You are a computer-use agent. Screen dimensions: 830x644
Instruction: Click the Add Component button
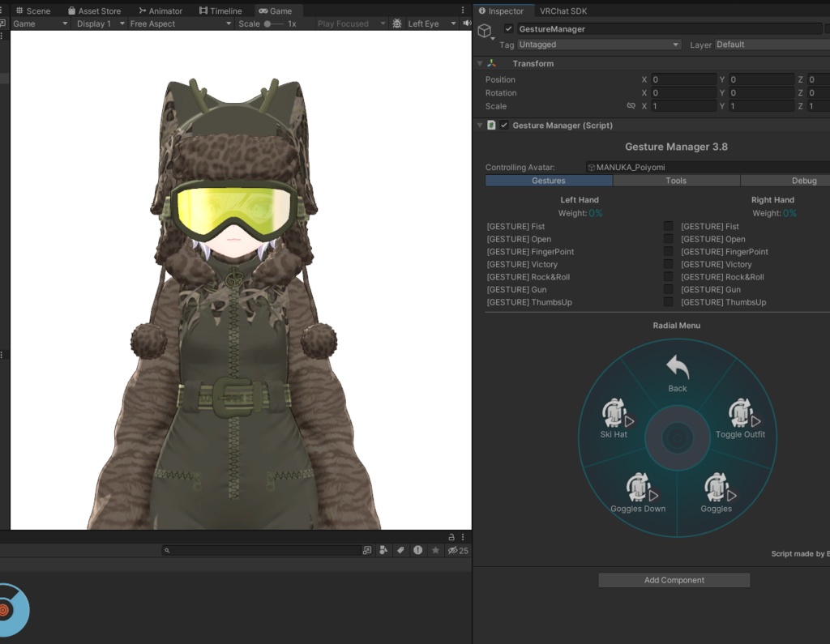click(674, 580)
